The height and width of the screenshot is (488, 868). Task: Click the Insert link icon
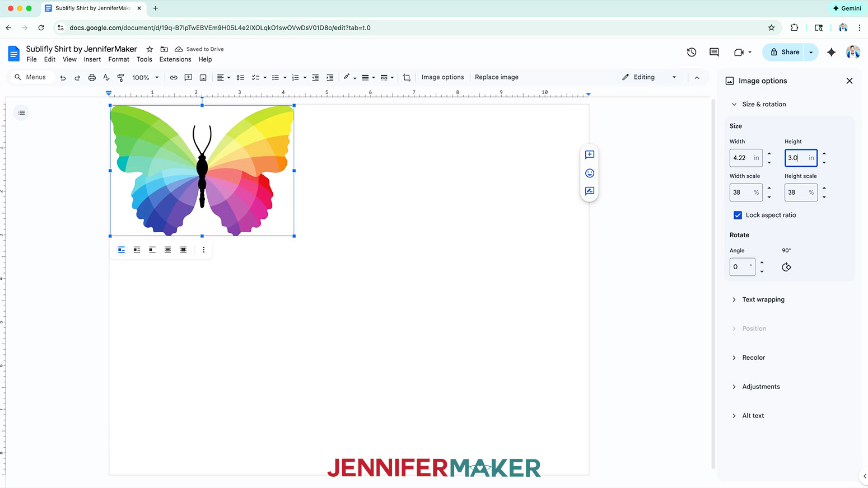[174, 78]
